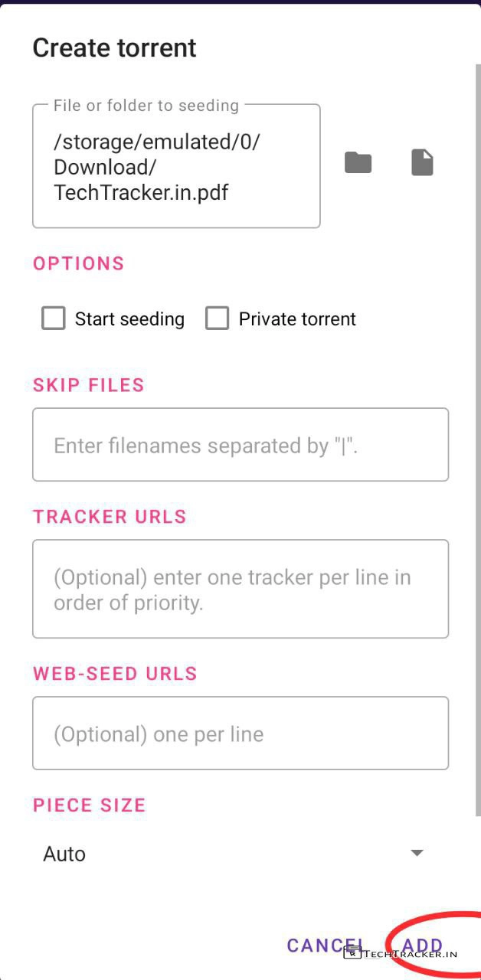Tap the PIECE SIZE section heading
This screenshot has height=980, width=481.
[x=89, y=805]
